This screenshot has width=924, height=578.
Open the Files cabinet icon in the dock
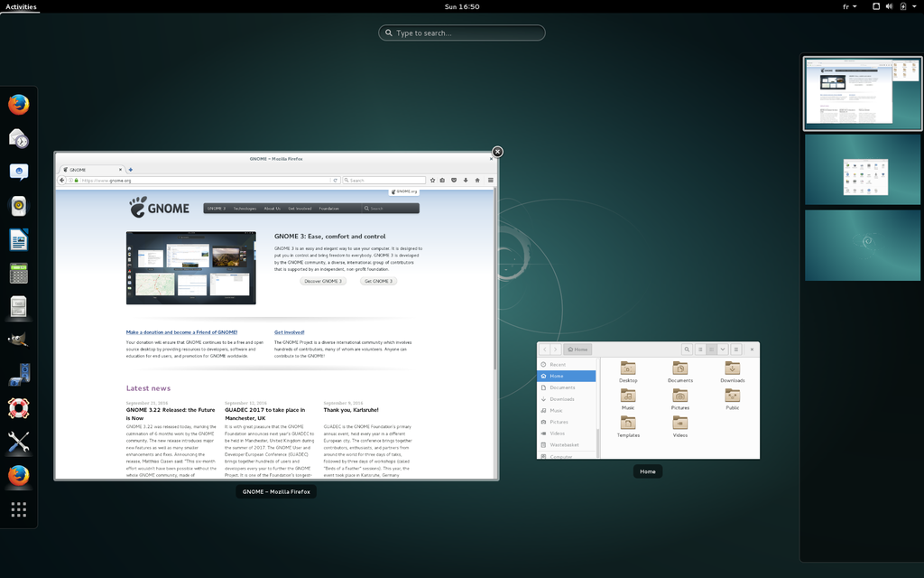(x=19, y=307)
